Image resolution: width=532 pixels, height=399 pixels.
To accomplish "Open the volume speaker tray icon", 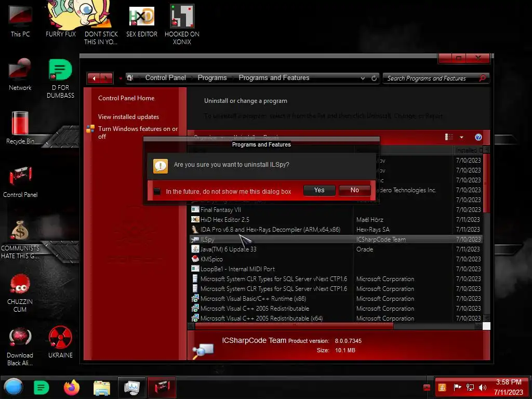I will coord(482,388).
